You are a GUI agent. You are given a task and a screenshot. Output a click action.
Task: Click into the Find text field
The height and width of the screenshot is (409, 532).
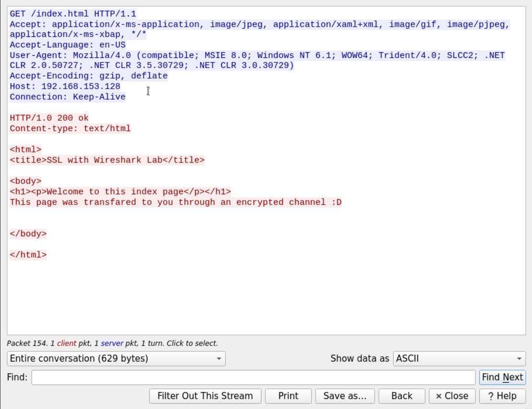[253, 377]
